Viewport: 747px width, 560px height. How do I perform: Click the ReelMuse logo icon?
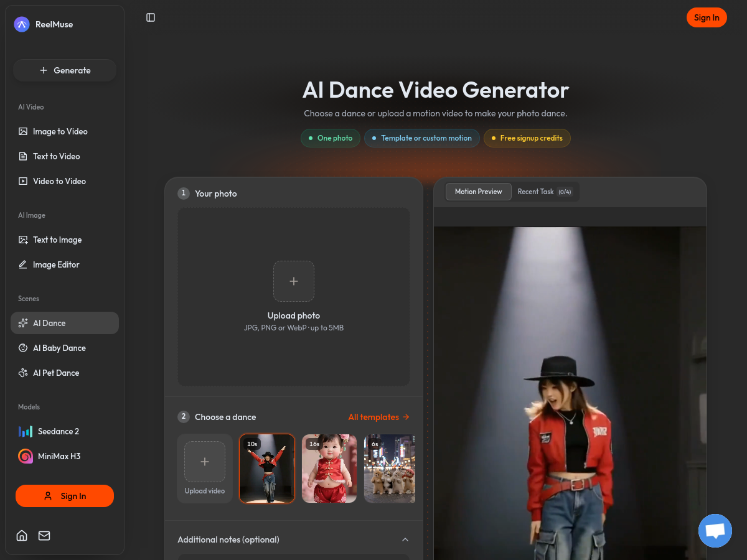tap(22, 24)
